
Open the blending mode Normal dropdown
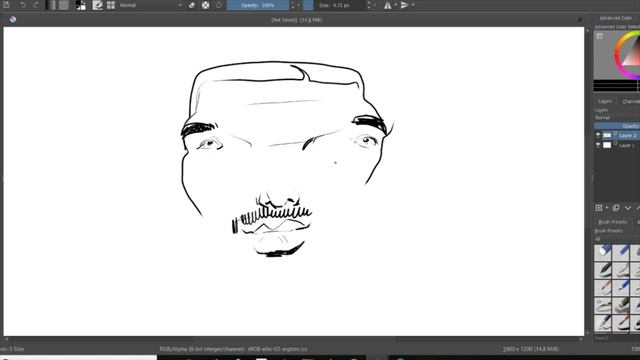tap(150, 5)
